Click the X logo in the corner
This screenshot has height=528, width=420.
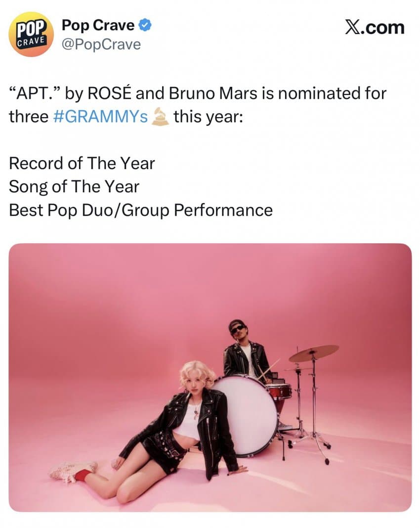point(351,27)
